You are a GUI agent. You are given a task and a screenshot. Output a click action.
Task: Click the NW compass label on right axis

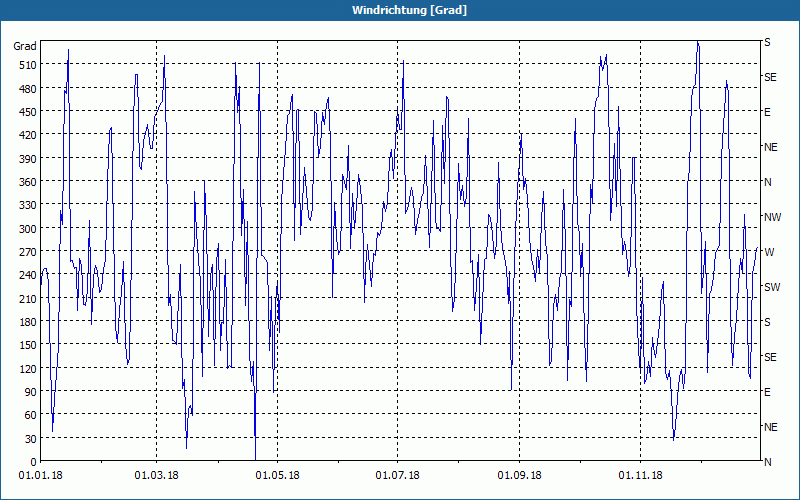pyautogui.click(x=772, y=217)
